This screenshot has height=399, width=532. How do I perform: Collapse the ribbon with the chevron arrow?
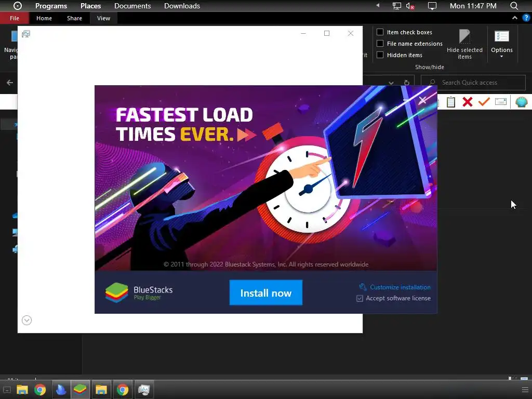click(515, 18)
